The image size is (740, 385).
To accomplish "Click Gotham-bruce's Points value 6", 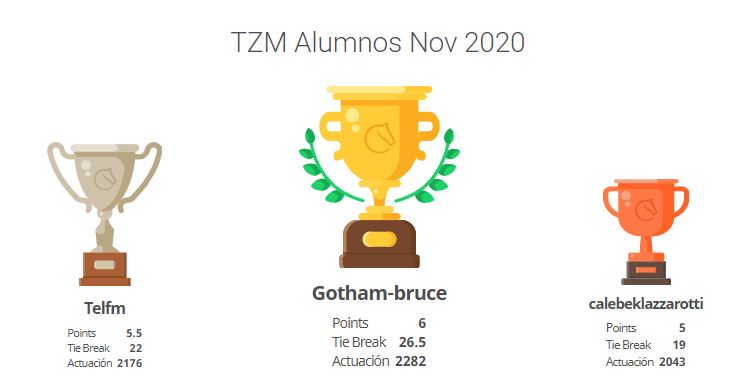I will (422, 323).
